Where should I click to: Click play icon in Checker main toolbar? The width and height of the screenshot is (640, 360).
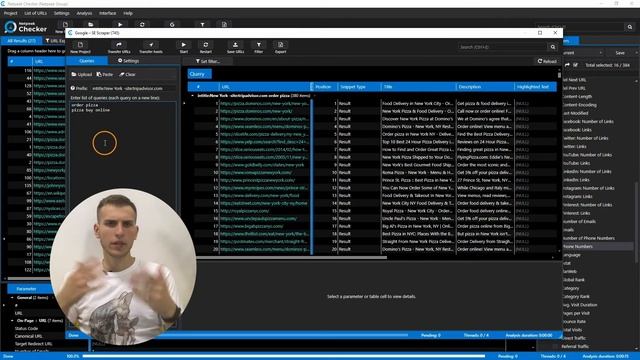pyautogui.click(x=120, y=25)
